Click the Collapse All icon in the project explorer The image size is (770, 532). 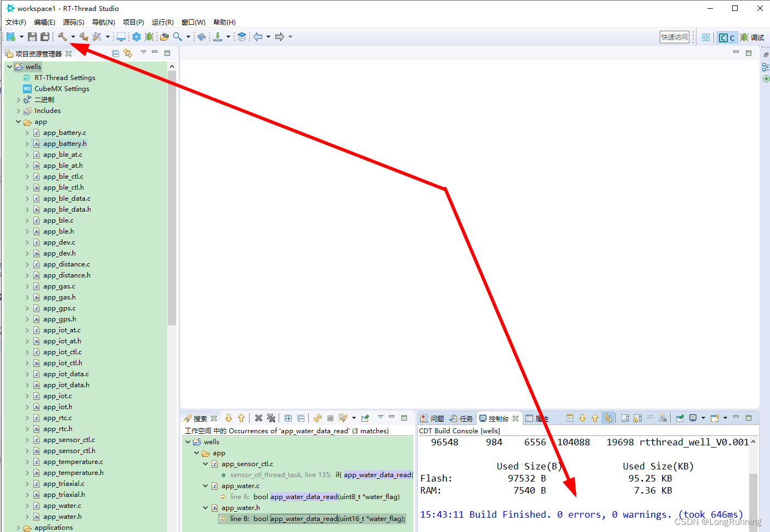(x=115, y=53)
